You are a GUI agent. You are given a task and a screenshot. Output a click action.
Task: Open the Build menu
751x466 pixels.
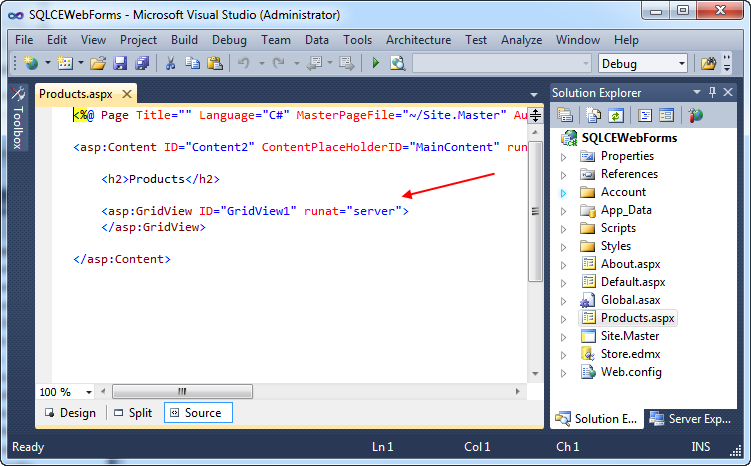[x=184, y=40]
